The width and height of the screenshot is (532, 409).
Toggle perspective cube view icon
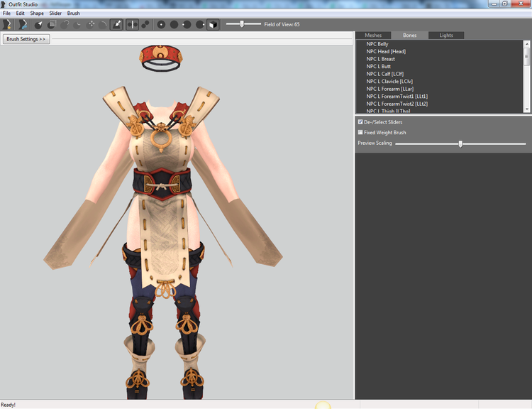pyautogui.click(x=213, y=24)
